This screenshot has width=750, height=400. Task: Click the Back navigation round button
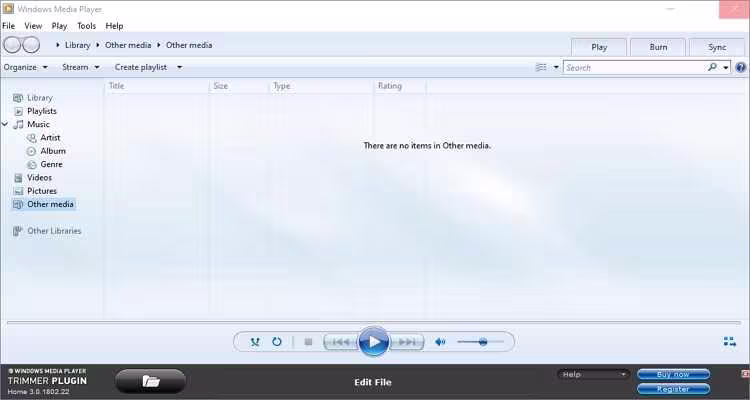12,45
